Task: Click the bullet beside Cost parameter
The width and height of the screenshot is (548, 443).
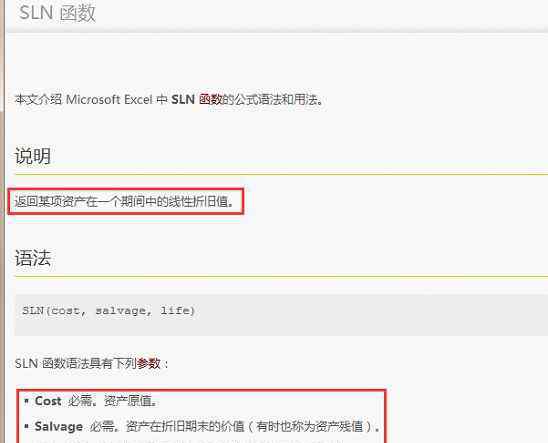Action: [x=26, y=400]
